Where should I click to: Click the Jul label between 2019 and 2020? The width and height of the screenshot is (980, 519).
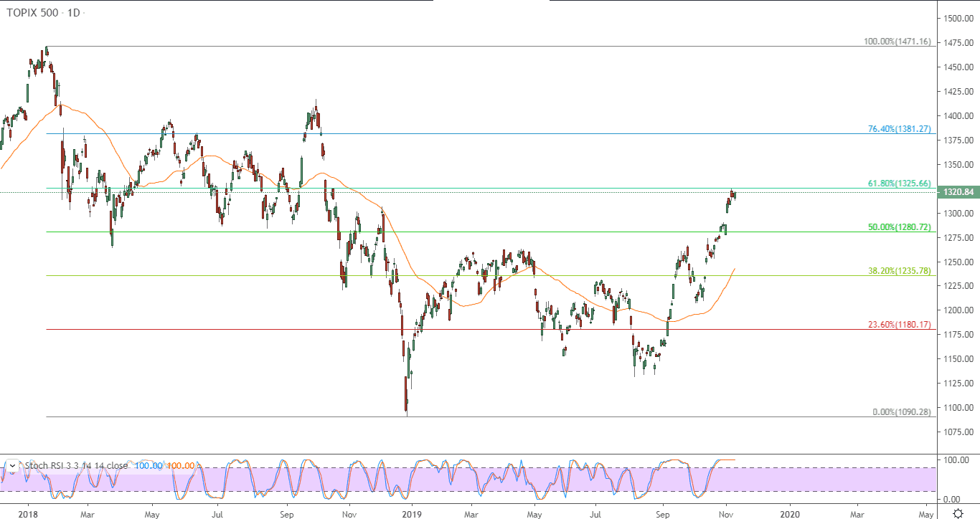click(595, 514)
